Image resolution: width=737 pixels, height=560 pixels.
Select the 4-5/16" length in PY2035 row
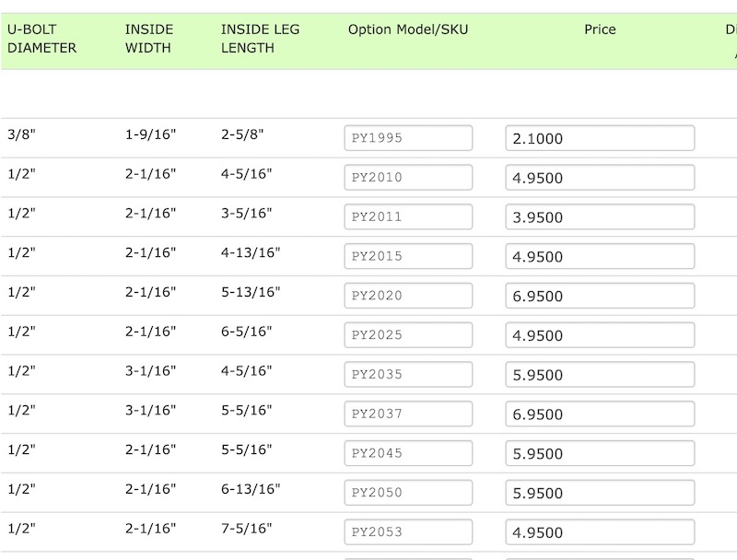pyautogui.click(x=246, y=371)
